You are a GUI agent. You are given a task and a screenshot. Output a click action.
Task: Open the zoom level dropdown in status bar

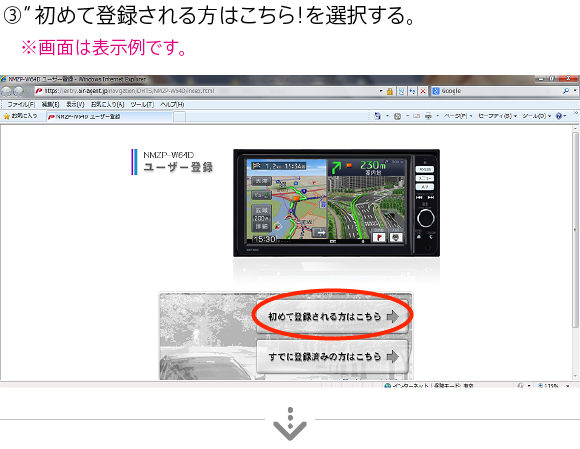[x=568, y=386]
